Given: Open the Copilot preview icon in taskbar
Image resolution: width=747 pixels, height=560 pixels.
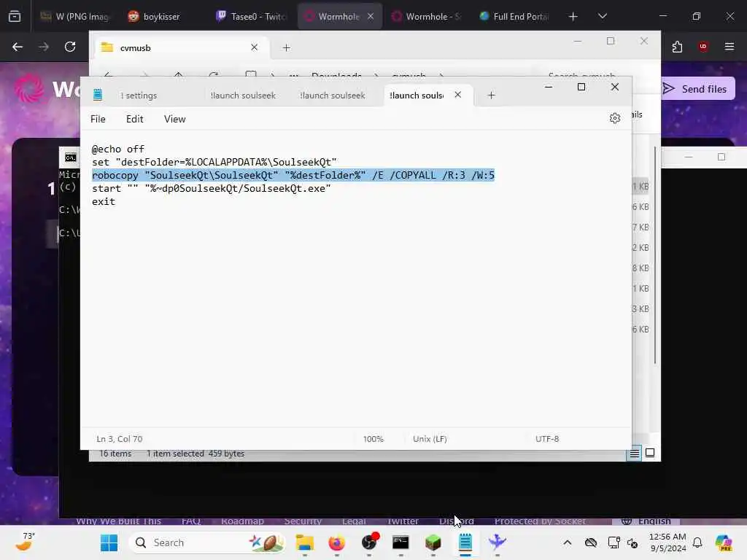Looking at the screenshot, I should (x=724, y=542).
